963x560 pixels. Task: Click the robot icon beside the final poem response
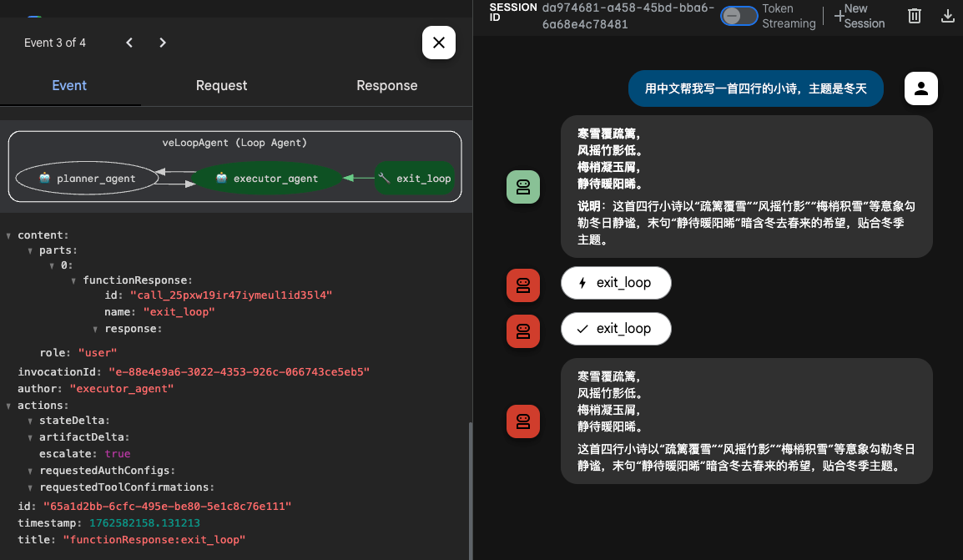(522, 421)
